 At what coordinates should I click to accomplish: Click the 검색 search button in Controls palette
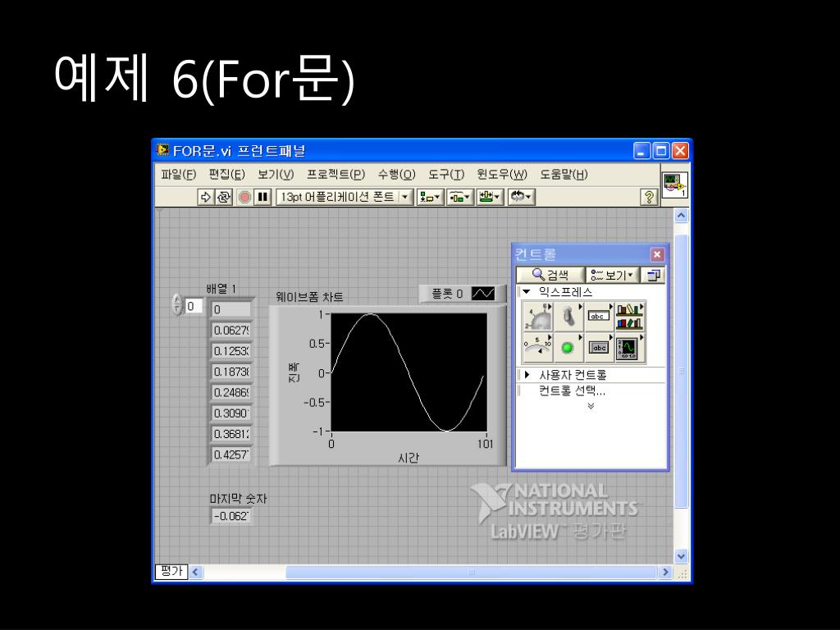550,275
